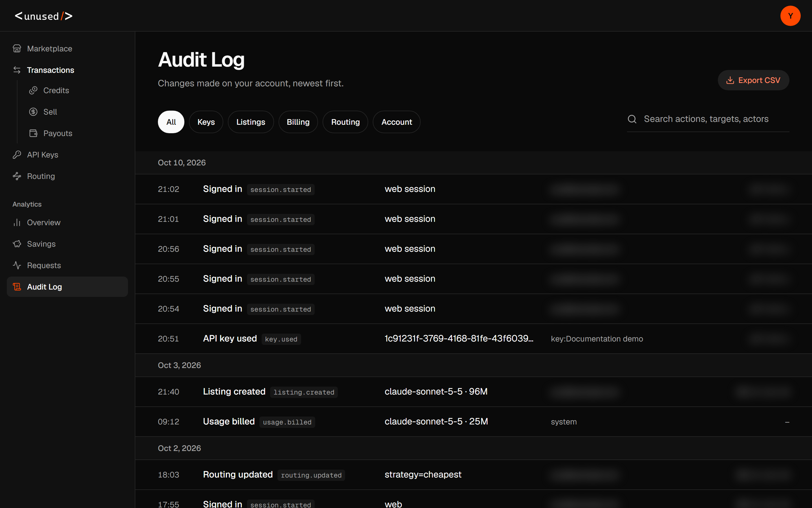Filter the log by Routing pill
812x508 pixels.
point(345,122)
